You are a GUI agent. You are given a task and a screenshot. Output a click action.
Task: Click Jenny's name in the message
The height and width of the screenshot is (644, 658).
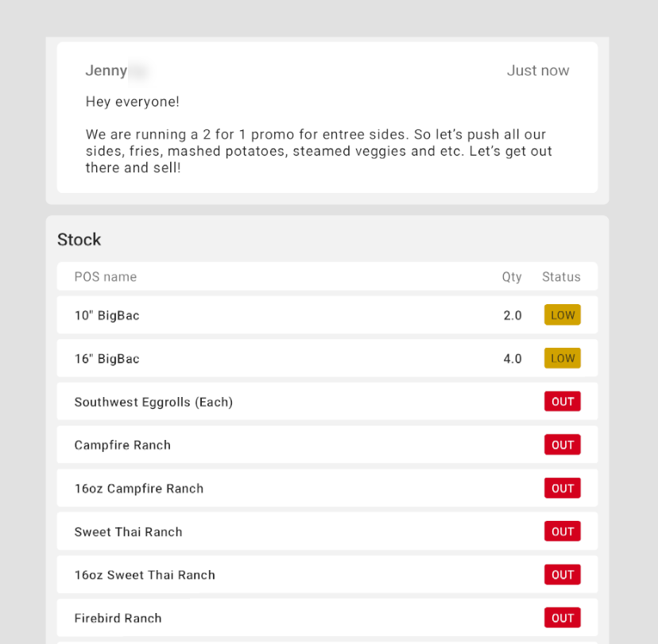click(x=106, y=70)
